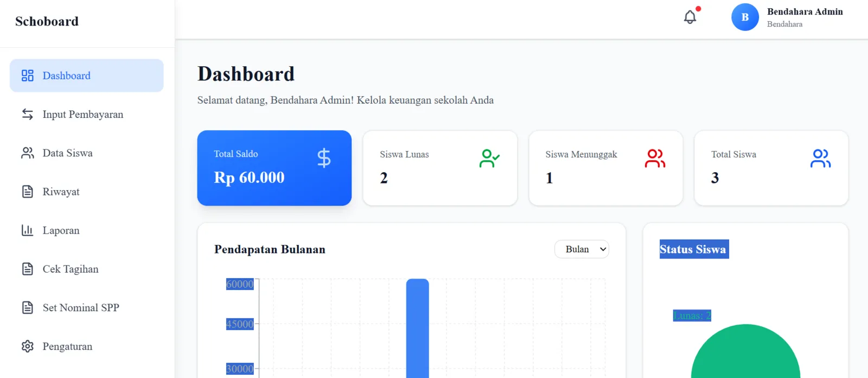Image resolution: width=868 pixels, height=378 pixels.
Task: Click the blue users icon on Total Siswa
Action: [820, 158]
